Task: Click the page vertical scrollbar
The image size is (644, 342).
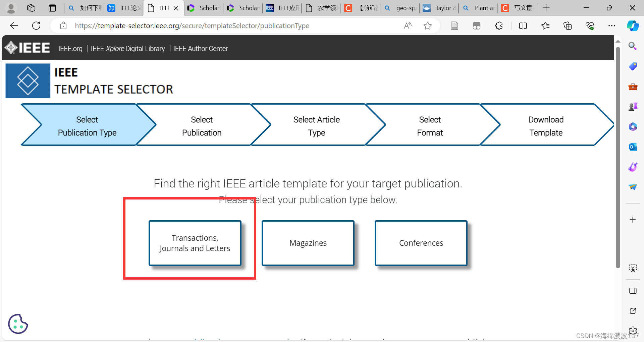Action: tap(618, 158)
